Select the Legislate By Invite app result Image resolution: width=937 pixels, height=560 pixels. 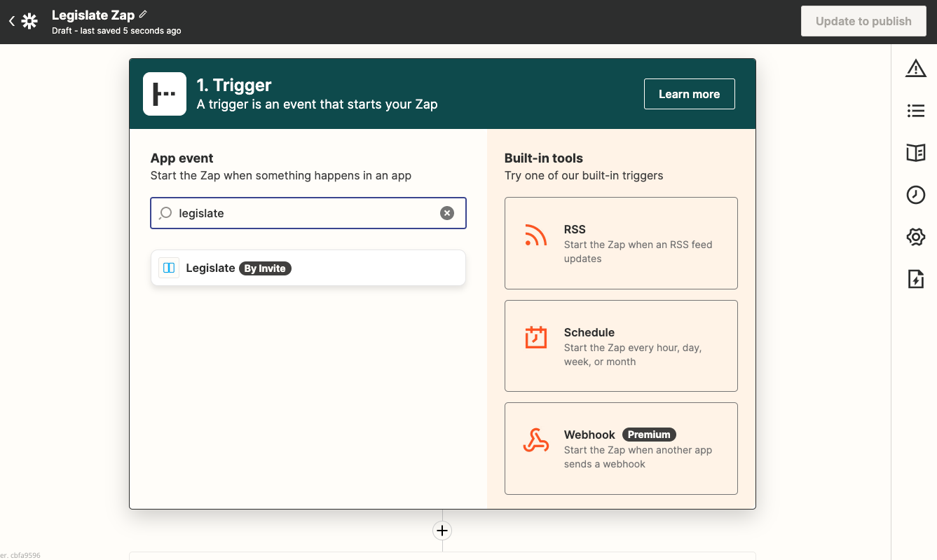point(308,268)
